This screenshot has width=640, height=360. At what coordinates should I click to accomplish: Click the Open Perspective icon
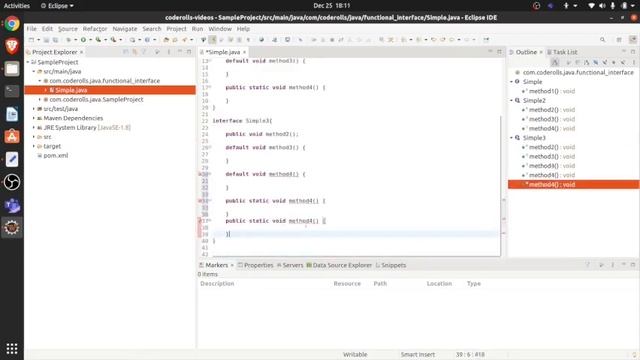(619, 40)
